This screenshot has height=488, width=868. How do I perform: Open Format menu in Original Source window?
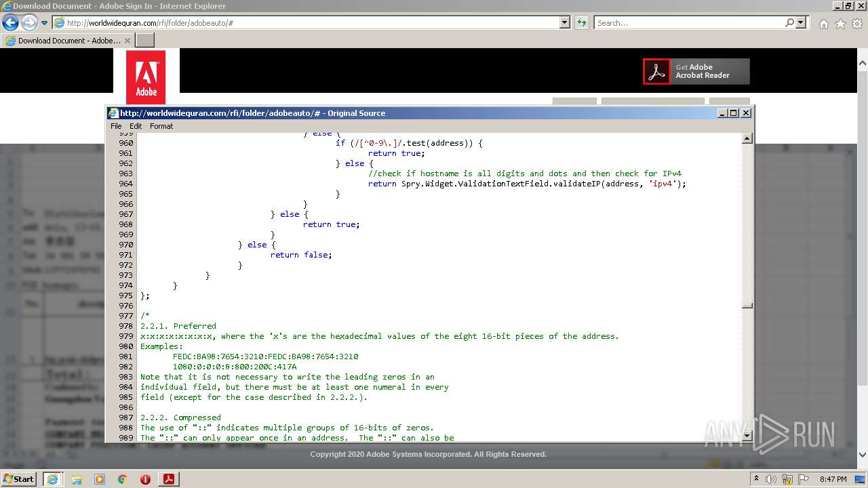click(x=161, y=126)
